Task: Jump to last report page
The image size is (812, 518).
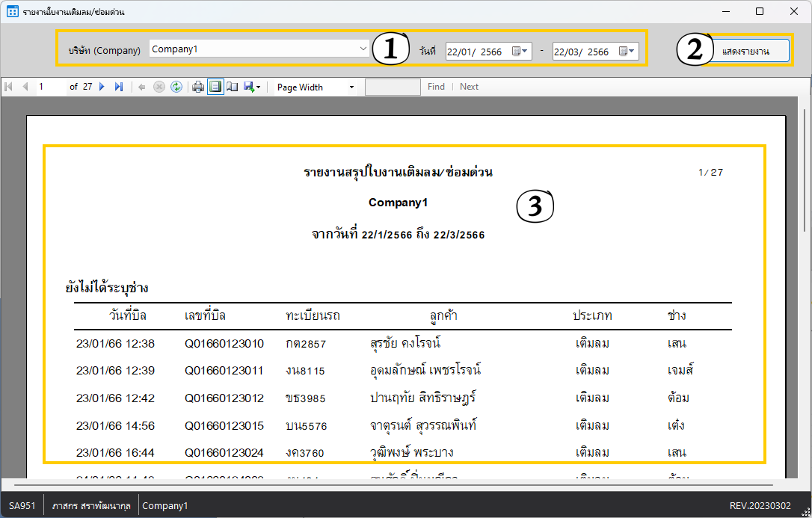Action: tap(118, 87)
